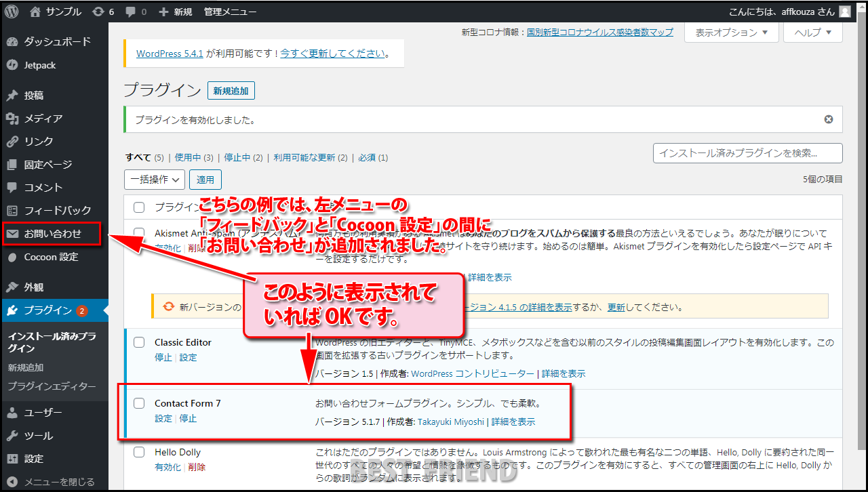The width and height of the screenshot is (868, 492).
Task: Click 設定 under Contact Form 7
Action: click(163, 419)
